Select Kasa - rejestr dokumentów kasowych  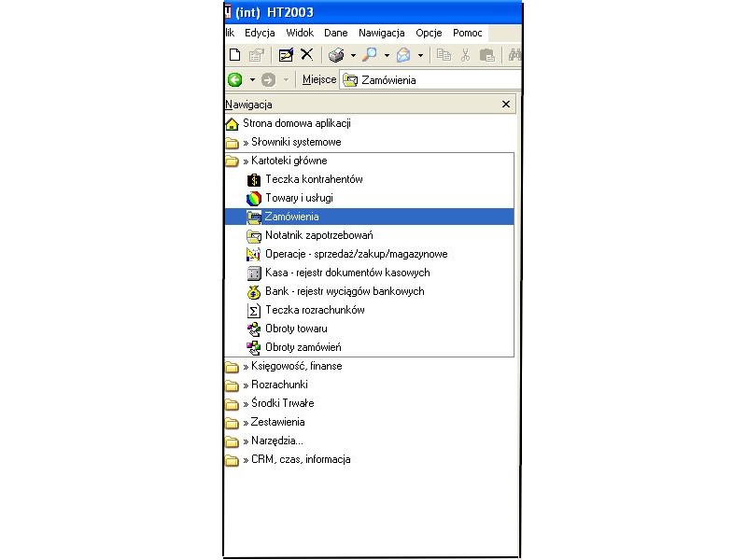tap(347, 273)
